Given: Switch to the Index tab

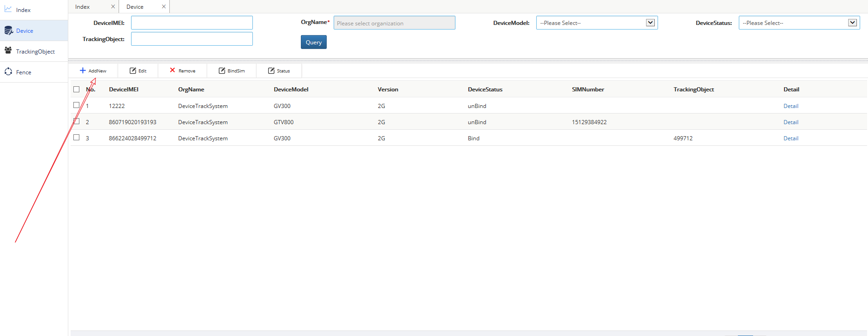Looking at the screenshot, I should [x=83, y=6].
